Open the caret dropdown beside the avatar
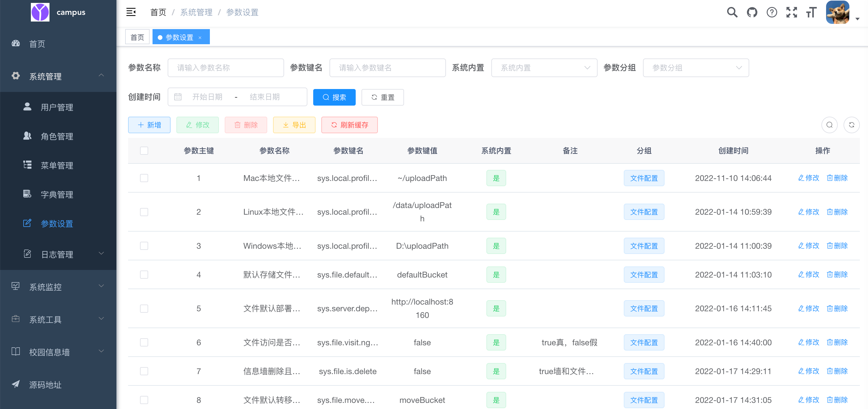The image size is (868, 409). (858, 19)
